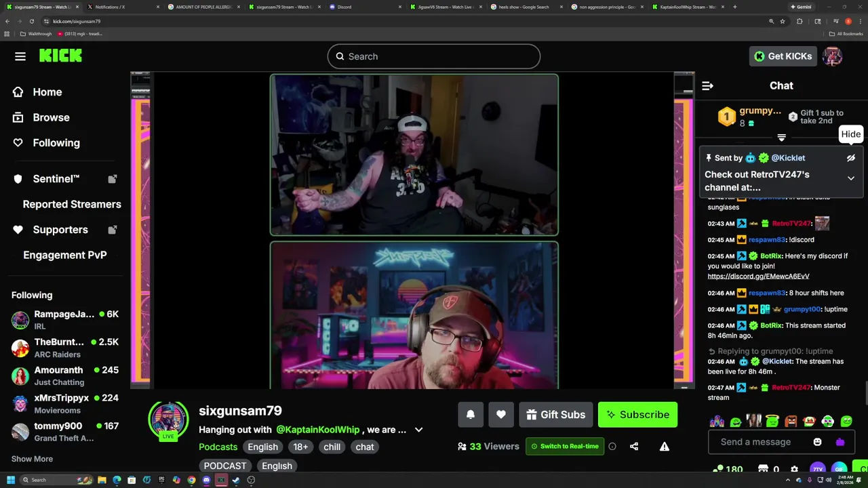
Task: Select the chill tag
Action: [x=332, y=447]
